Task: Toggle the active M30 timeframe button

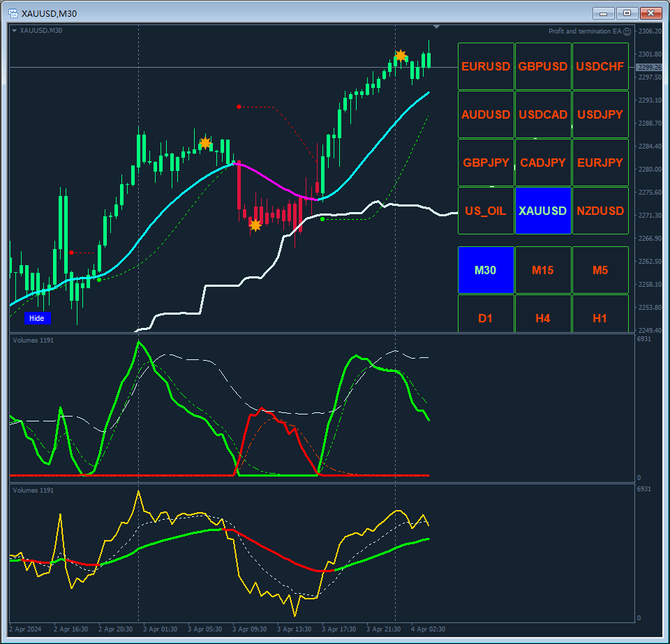Action: [x=486, y=270]
